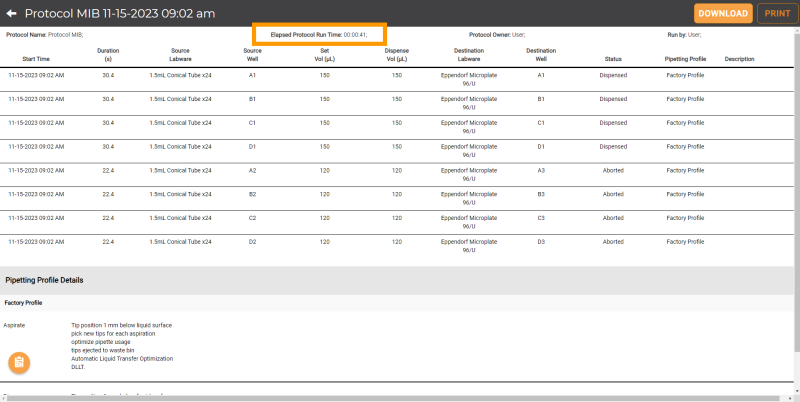The width and height of the screenshot is (800, 402).
Task: Click Factory Profile in the B2 row
Action: [x=685, y=194]
